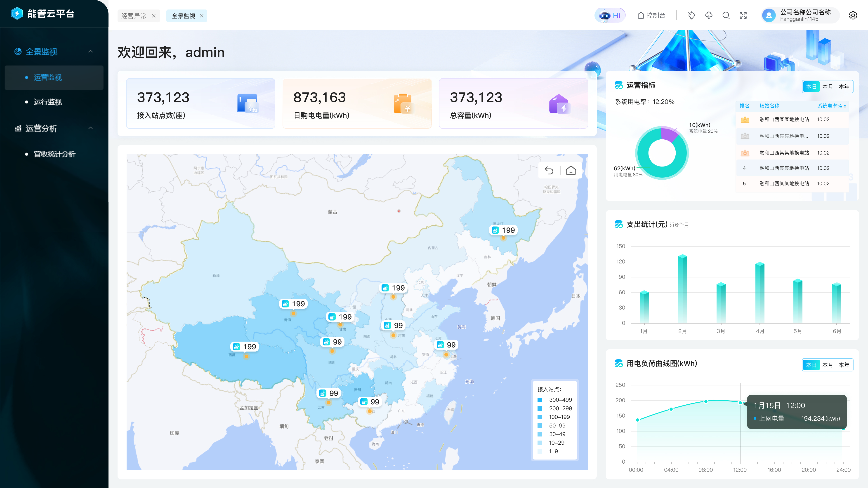The image size is (868, 488).
Task: Open 营收统计分析 sidebar item
Action: point(54,154)
